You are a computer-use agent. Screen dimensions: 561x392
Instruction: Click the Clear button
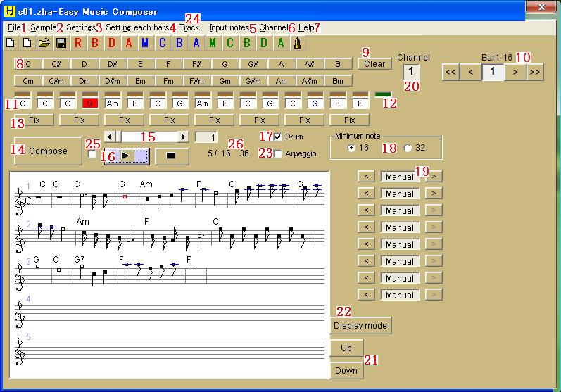(x=374, y=63)
